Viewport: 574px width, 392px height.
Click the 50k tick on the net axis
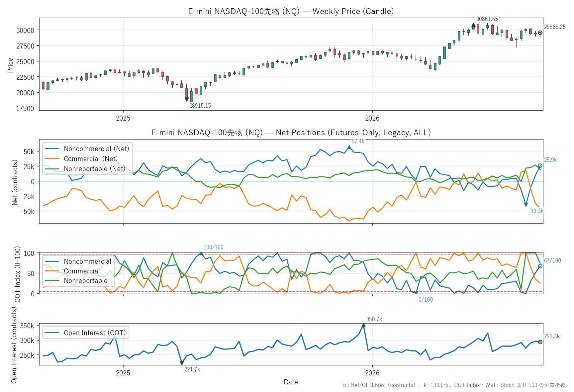tap(29, 152)
